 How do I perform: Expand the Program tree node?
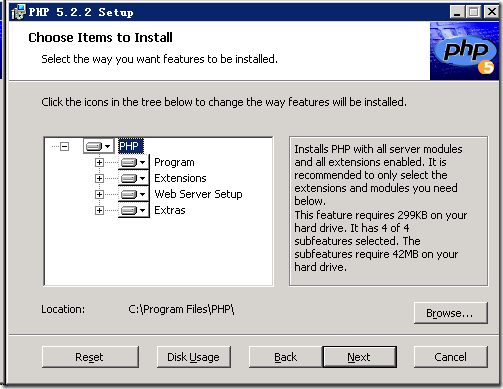tap(99, 162)
